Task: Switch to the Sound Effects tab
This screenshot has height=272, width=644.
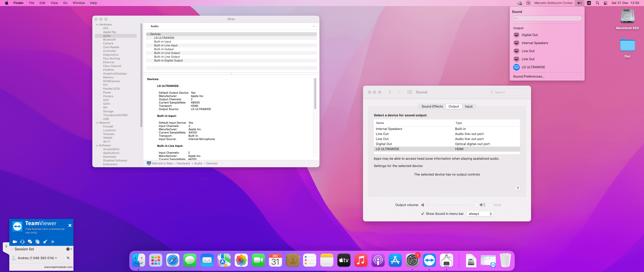Action: [x=432, y=106]
